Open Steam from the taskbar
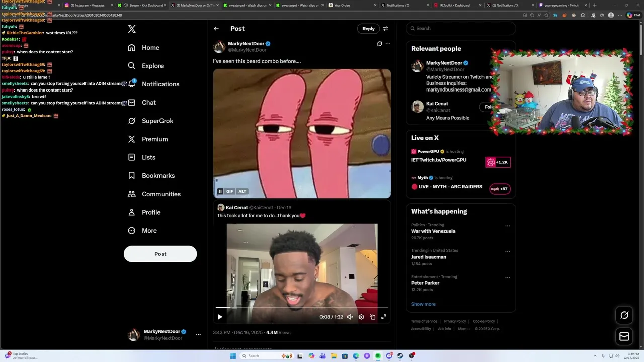The image size is (644, 362). pyautogui.click(x=400, y=356)
